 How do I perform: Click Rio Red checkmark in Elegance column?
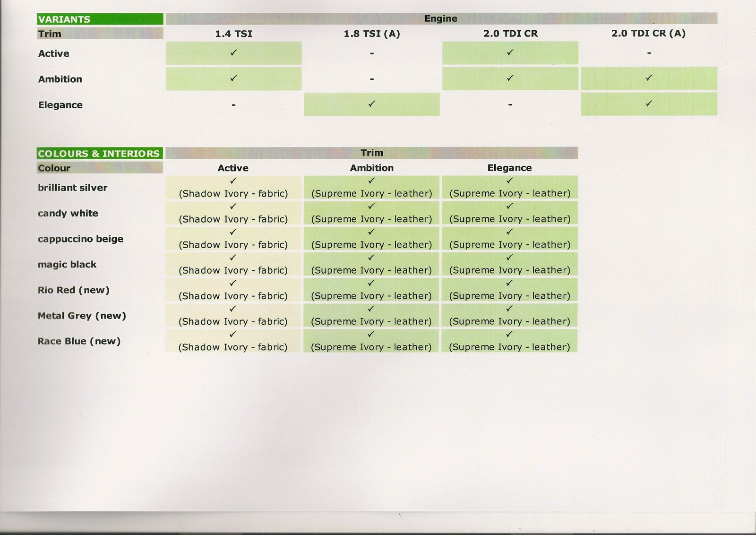coord(509,283)
